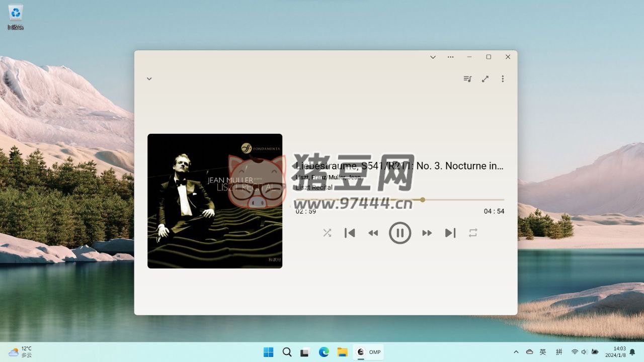
Task: Open the OMP player from the taskbar
Action: [x=368, y=352]
